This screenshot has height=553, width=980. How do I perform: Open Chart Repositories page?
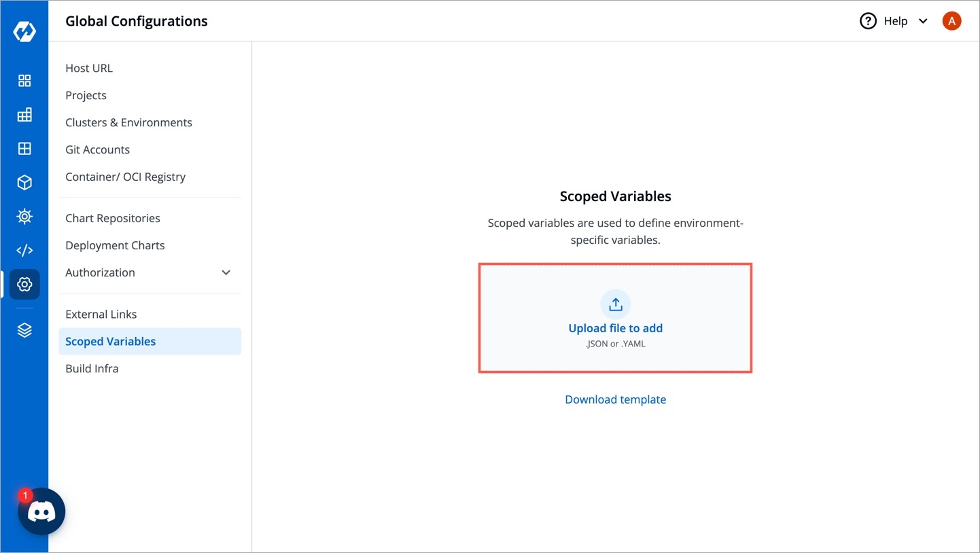tap(113, 218)
